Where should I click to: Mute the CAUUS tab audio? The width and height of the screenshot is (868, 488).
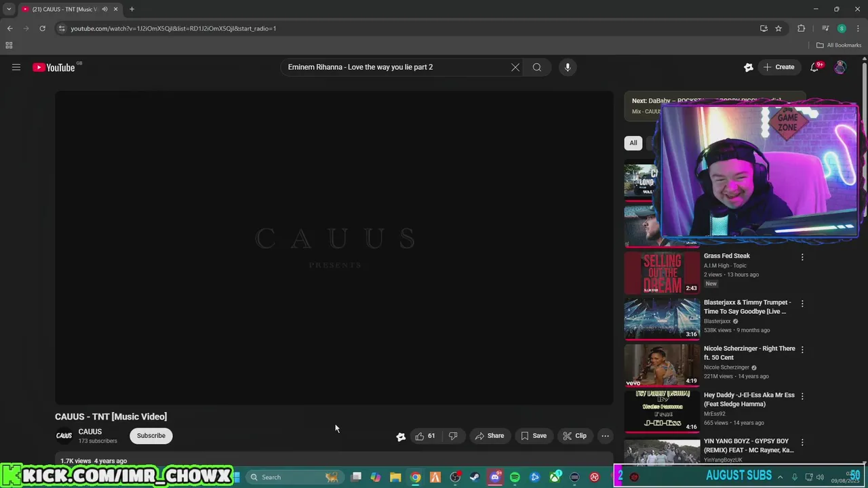[104, 9]
